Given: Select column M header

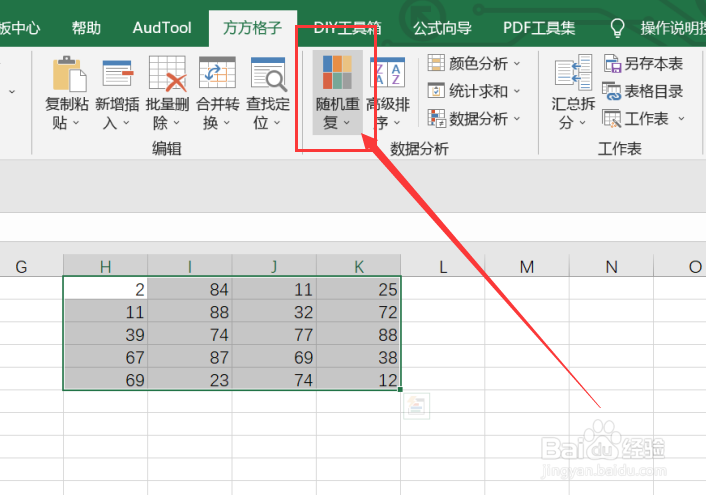Looking at the screenshot, I should tap(527, 266).
